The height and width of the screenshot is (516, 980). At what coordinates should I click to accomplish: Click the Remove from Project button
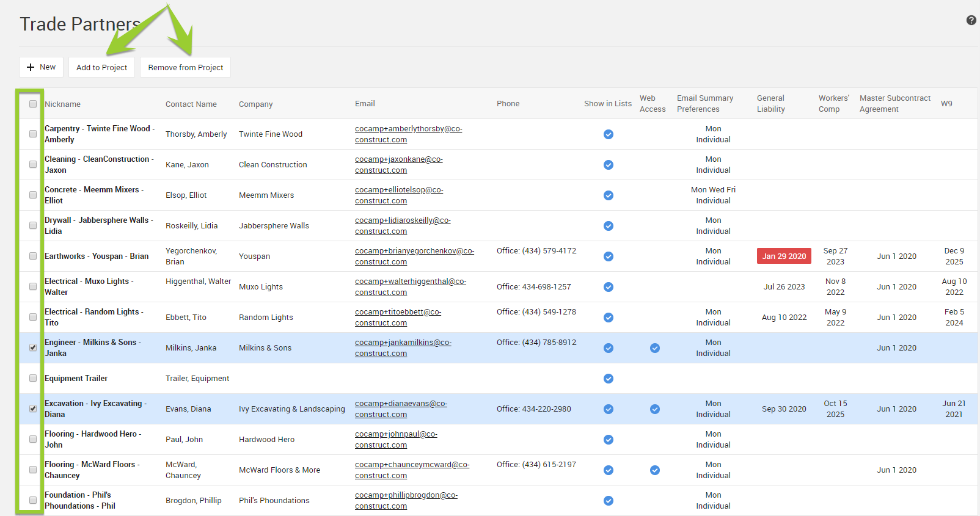(x=185, y=68)
